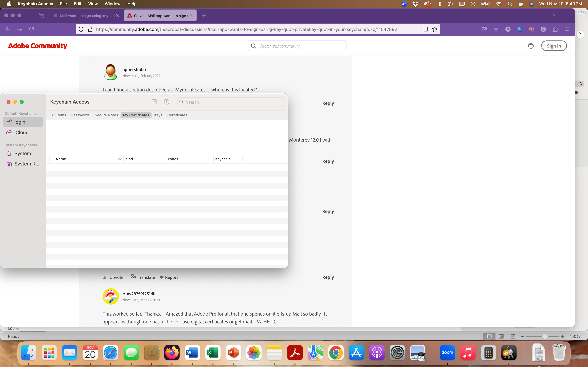Click the zoom slider in status bar

click(x=545, y=336)
